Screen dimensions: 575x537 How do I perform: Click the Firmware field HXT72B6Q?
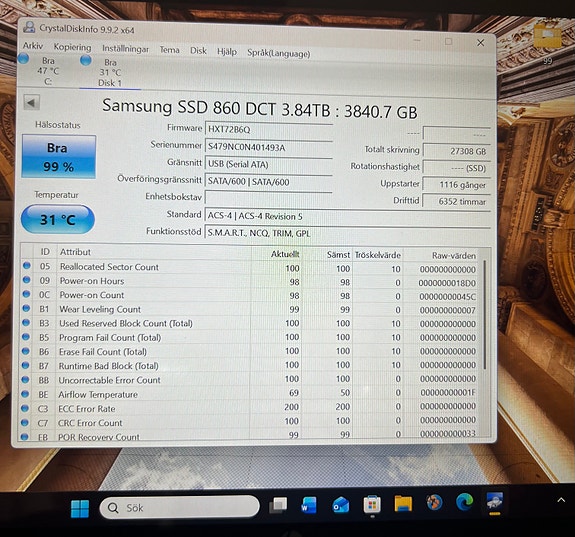268,129
